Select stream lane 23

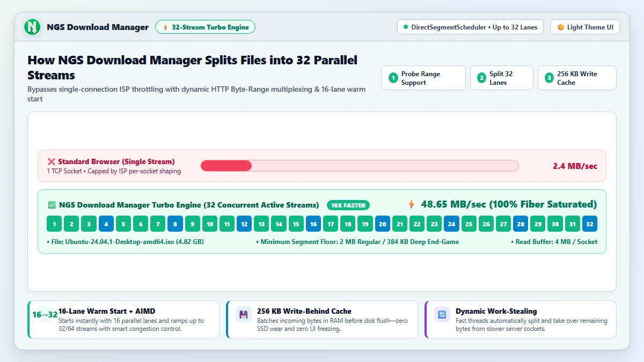[434, 224]
